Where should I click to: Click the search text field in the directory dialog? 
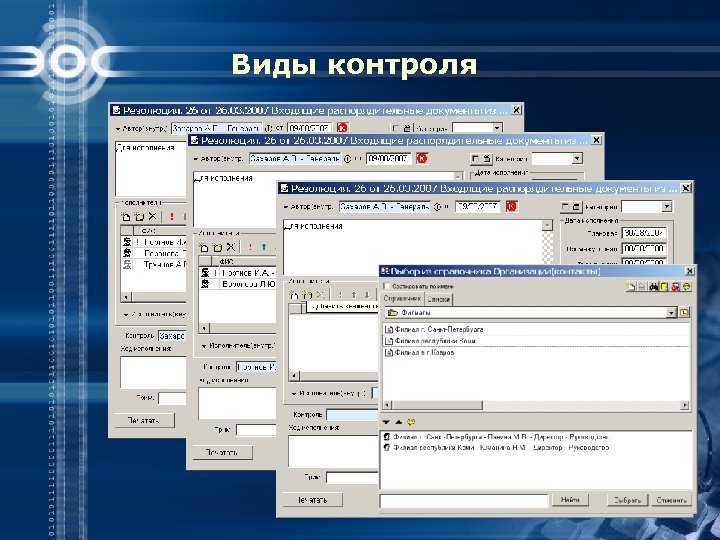point(464,501)
